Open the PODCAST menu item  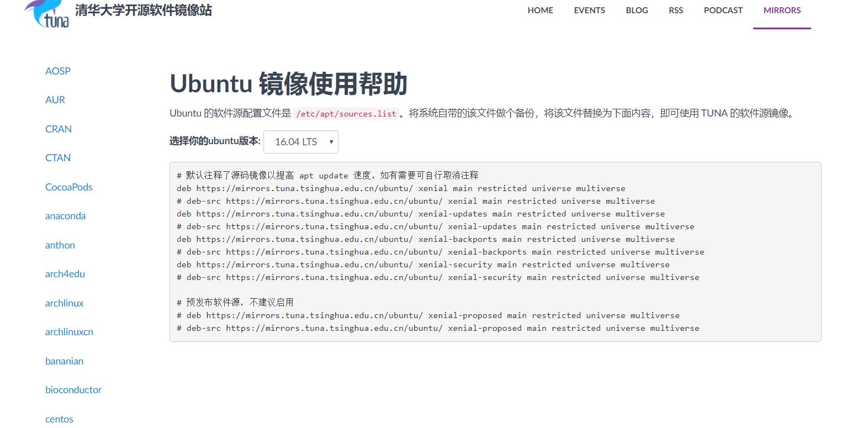coord(723,10)
